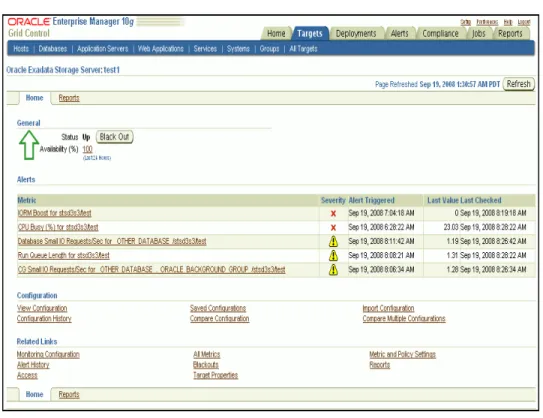Viewport: 543px width, 418px height.
Task: Open Access link under Related Links
Action: (27, 375)
